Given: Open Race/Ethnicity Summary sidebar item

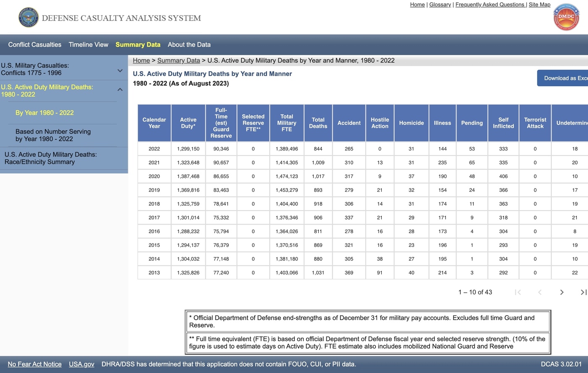Looking at the screenshot, I should click(50, 158).
